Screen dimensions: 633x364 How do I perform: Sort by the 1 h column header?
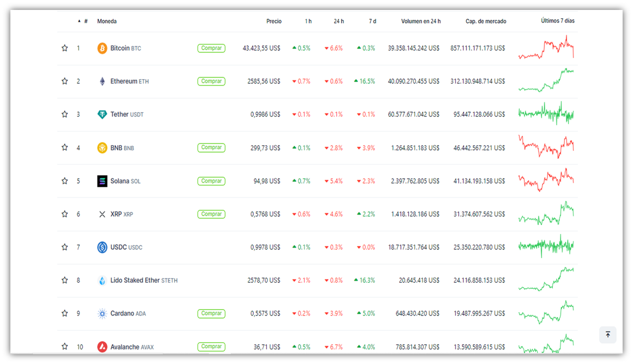(x=308, y=21)
